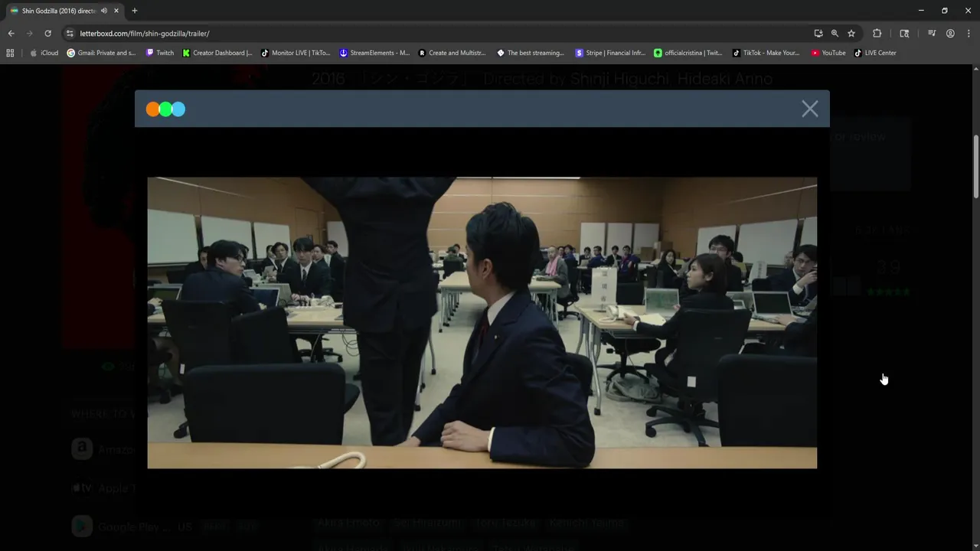The height and width of the screenshot is (551, 980).
Task: Open the Google Lens search icon
Action: pyautogui.click(x=904, y=34)
